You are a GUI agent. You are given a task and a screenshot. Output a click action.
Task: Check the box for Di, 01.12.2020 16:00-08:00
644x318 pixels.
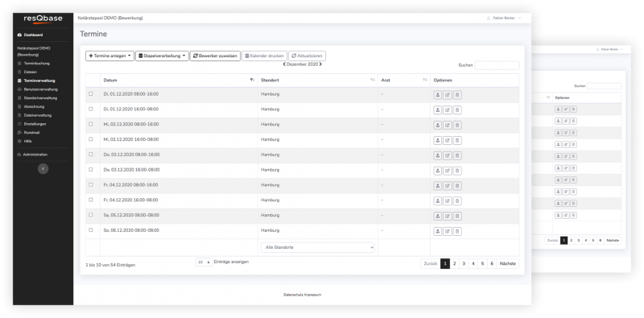pyautogui.click(x=91, y=109)
